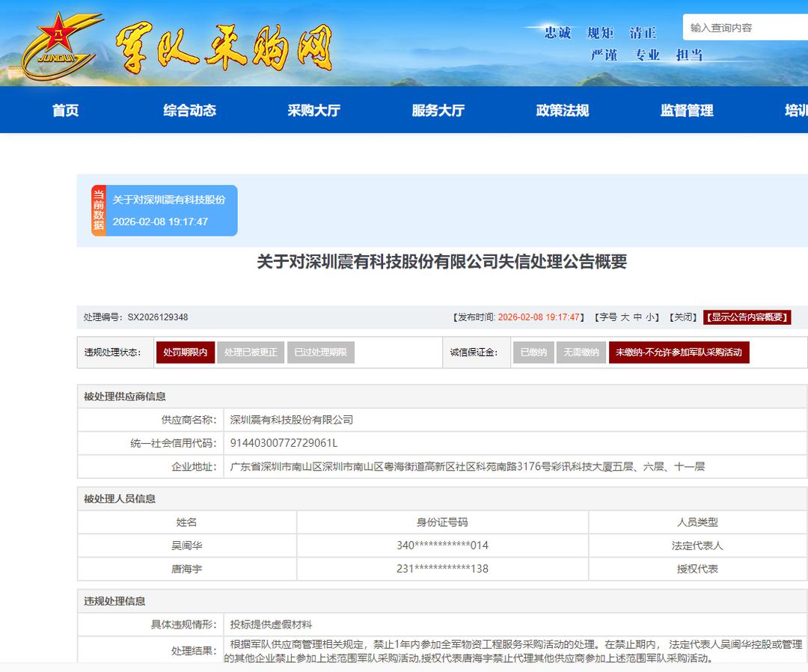Open the 服务大厅 menu
Viewport: 808px width, 672px height.
[438, 110]
